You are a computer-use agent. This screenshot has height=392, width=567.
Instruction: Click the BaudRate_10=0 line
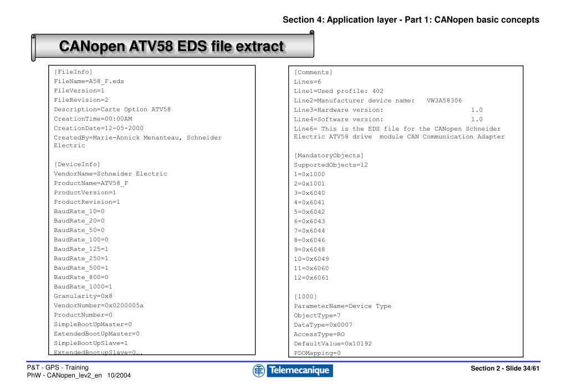pos(79,212)
